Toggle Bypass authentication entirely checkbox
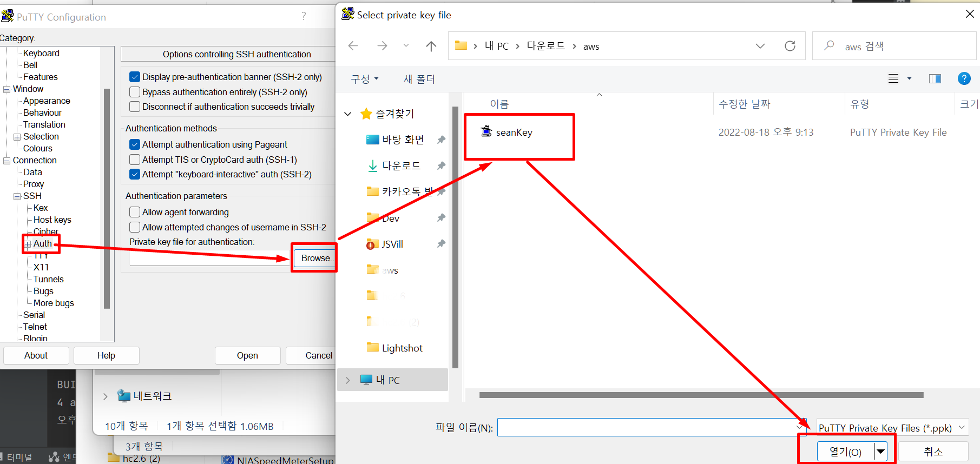The height and width of the screenshot is (464, 980). click(x=135, y=92)
